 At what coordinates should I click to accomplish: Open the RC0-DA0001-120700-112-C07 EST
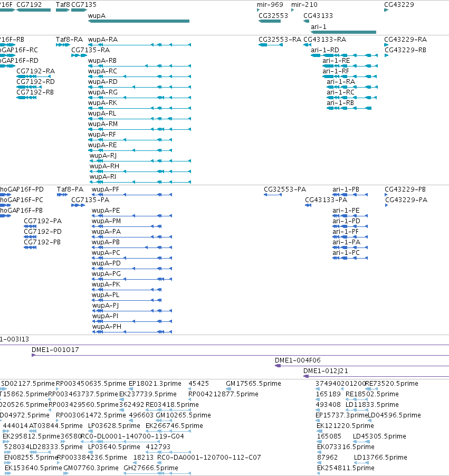pos(209,457)
